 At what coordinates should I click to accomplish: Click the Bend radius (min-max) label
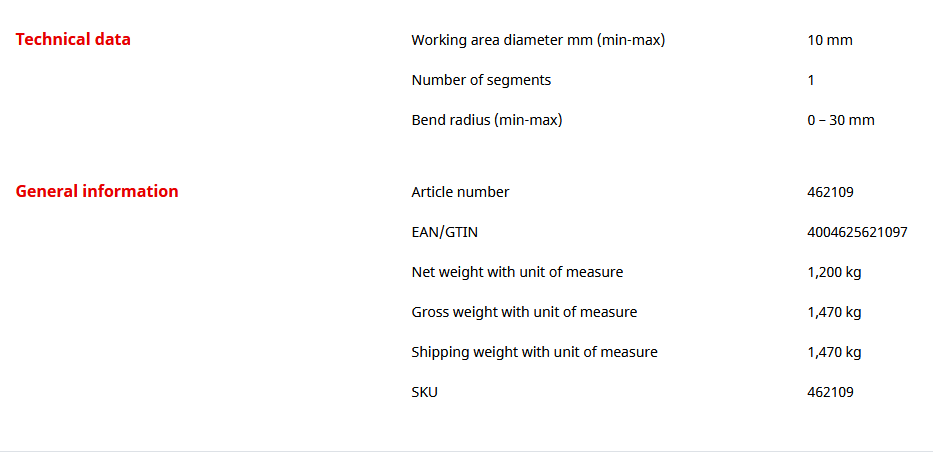tap(487, 120)
